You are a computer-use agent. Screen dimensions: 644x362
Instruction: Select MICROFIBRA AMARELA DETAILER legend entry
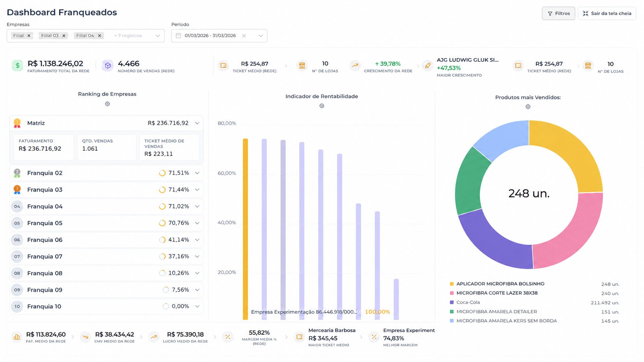pyautogui.click(x=496, y=312)
